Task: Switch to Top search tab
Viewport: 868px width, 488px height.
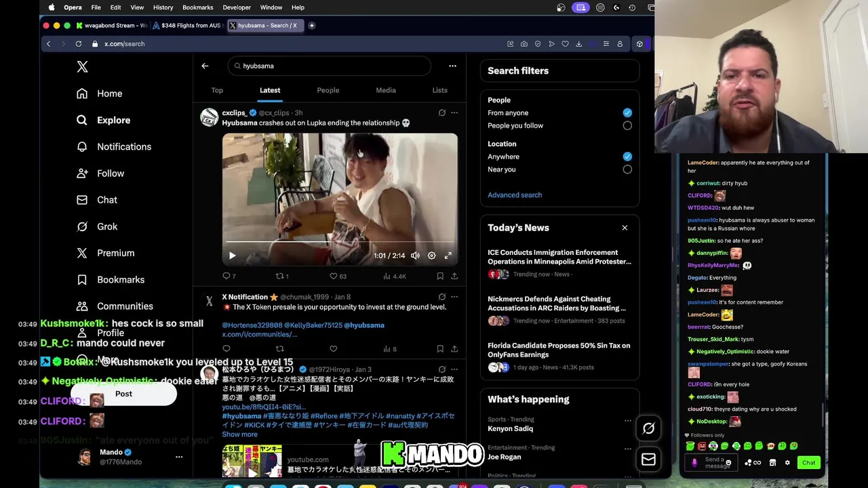Action: click(217, 90)
